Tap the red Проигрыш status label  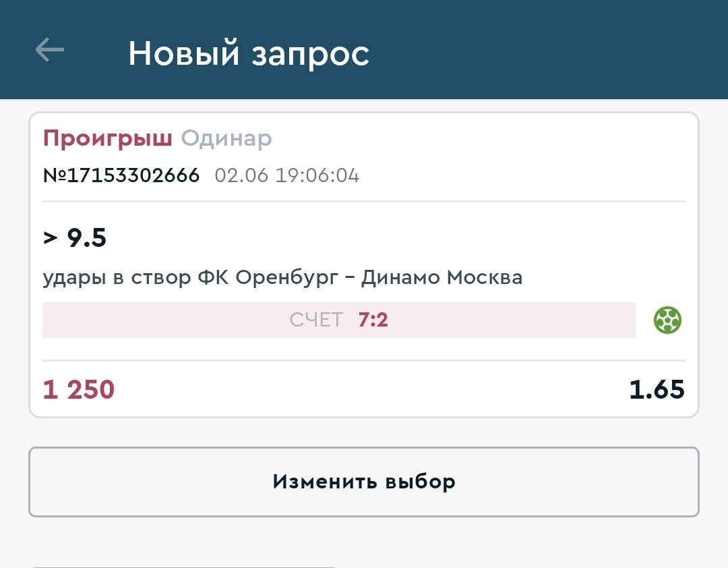[x=108, y=138]
